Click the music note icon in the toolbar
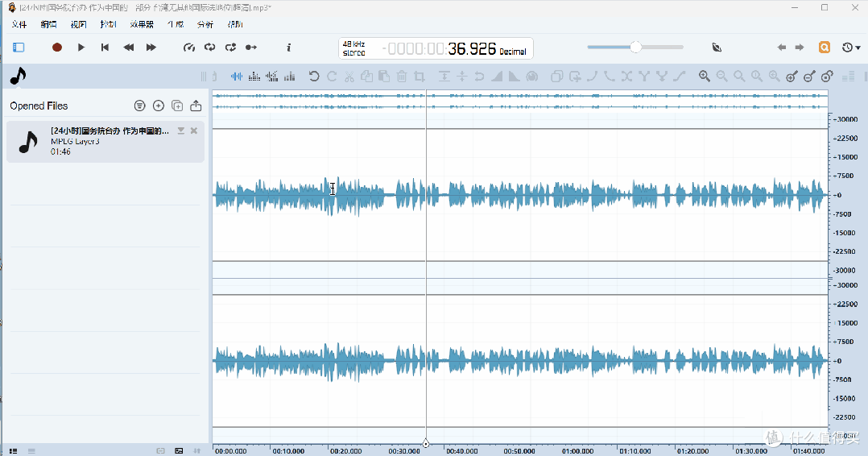 point(19,76)
